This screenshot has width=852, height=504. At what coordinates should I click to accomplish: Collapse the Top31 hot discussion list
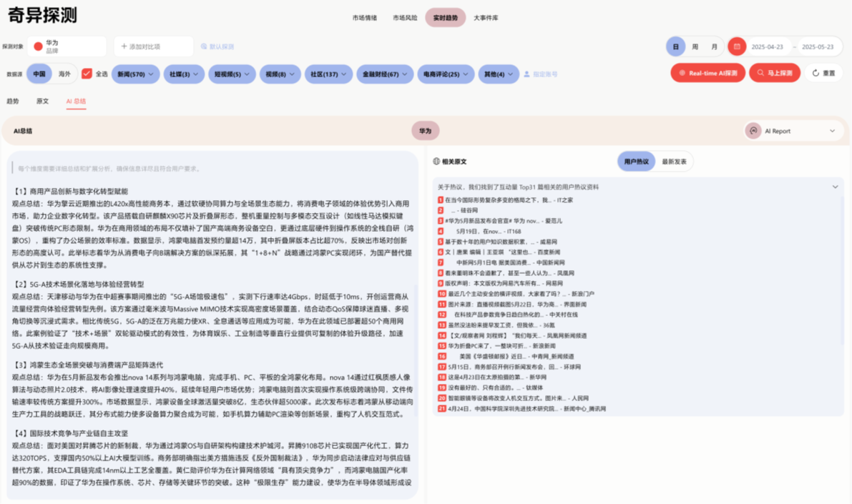[835, 187]
